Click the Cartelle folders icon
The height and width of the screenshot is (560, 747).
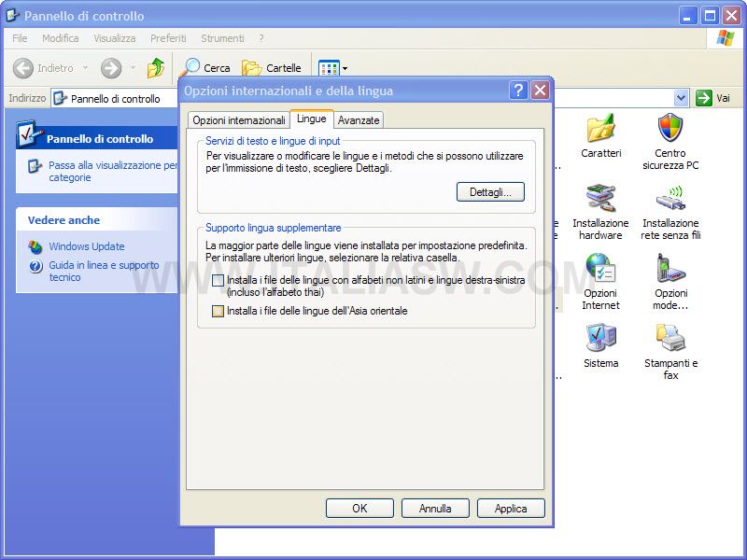click(251, 68)
